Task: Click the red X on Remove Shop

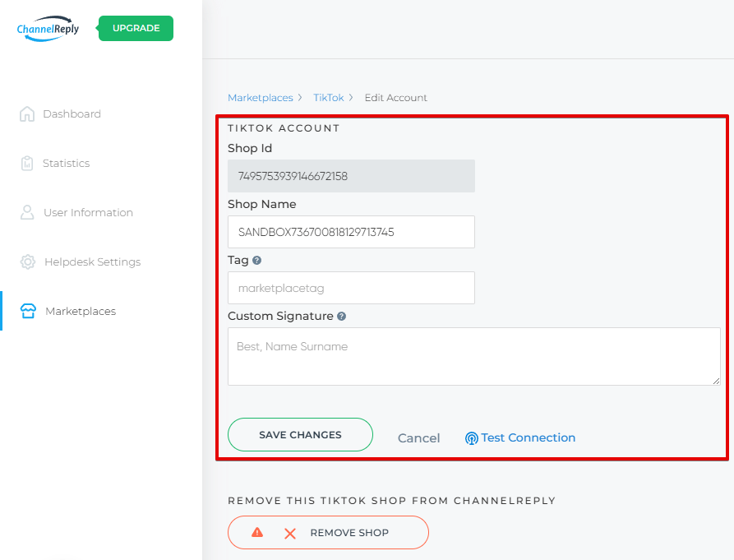Action: point(290,534)
